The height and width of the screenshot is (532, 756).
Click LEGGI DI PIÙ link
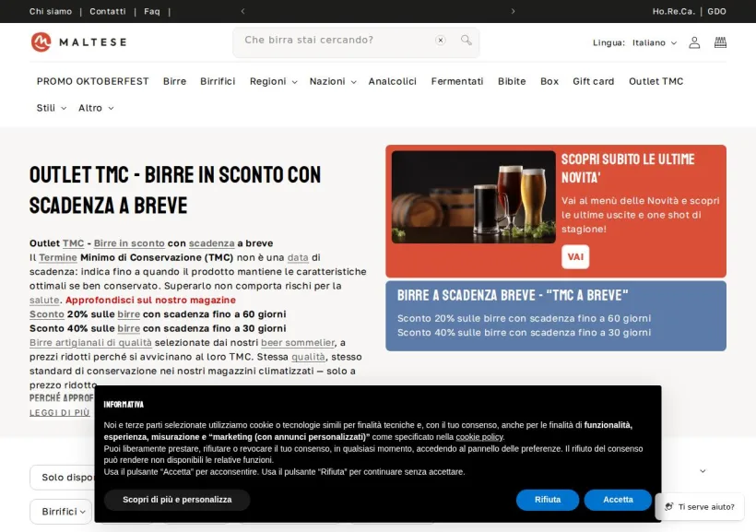coord(59,413)
